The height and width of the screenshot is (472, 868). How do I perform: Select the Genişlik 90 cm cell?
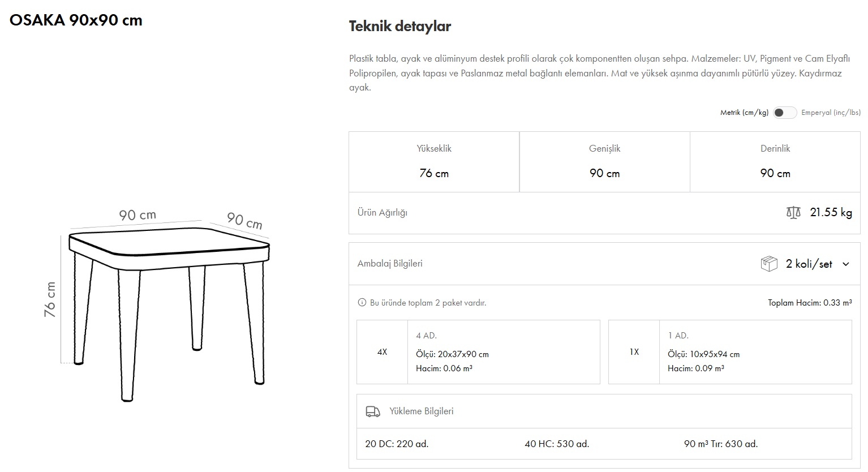[x=604, y=162]
